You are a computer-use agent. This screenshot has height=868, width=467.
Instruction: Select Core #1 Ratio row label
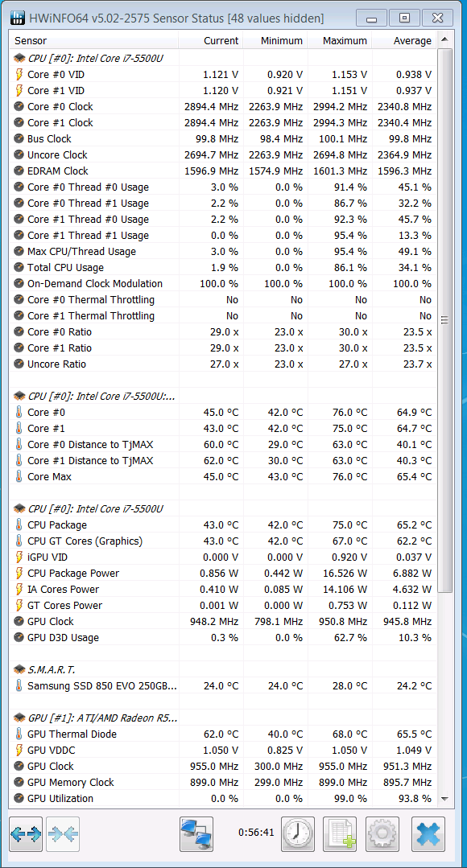coord(60,348)
